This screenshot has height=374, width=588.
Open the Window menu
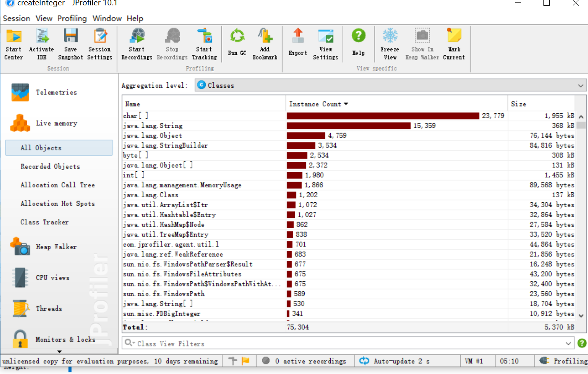(x=107, y=19)
